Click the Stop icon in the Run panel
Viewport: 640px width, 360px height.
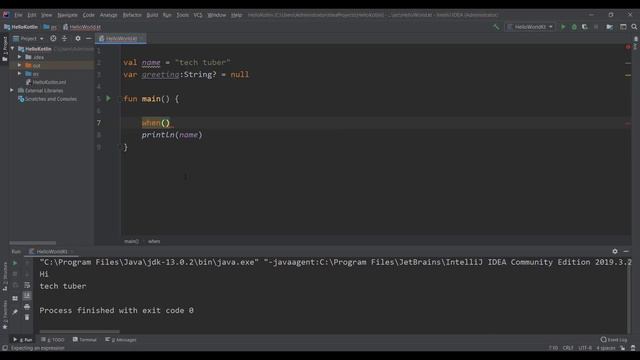pyautogui.click(x=15, y=274)
